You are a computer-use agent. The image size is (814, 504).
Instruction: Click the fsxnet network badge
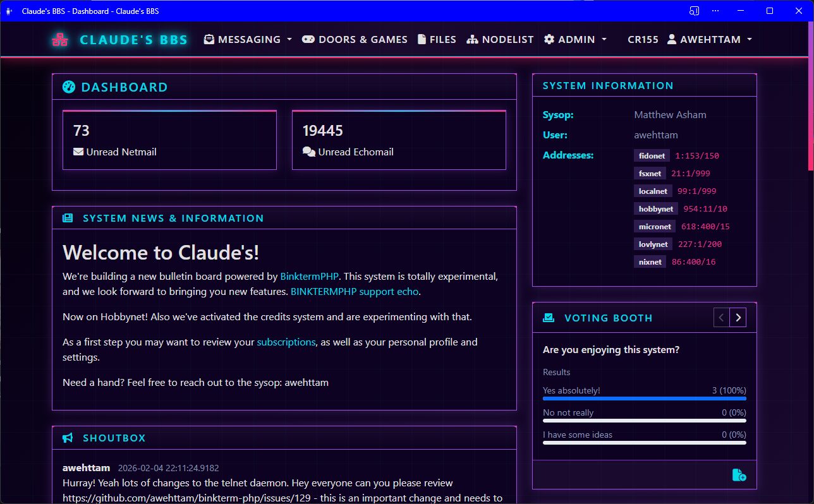click(650, 173)
